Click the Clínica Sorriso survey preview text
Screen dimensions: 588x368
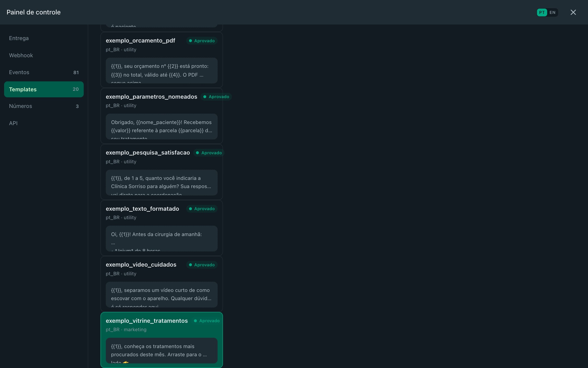click(162, 183)
